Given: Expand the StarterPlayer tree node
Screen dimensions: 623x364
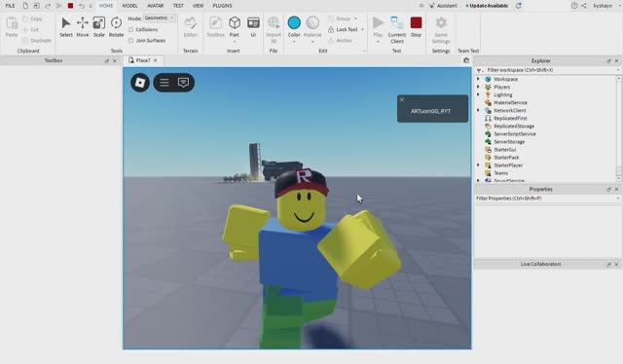Looking at the screenshot, I should click(x=478, y=164).
